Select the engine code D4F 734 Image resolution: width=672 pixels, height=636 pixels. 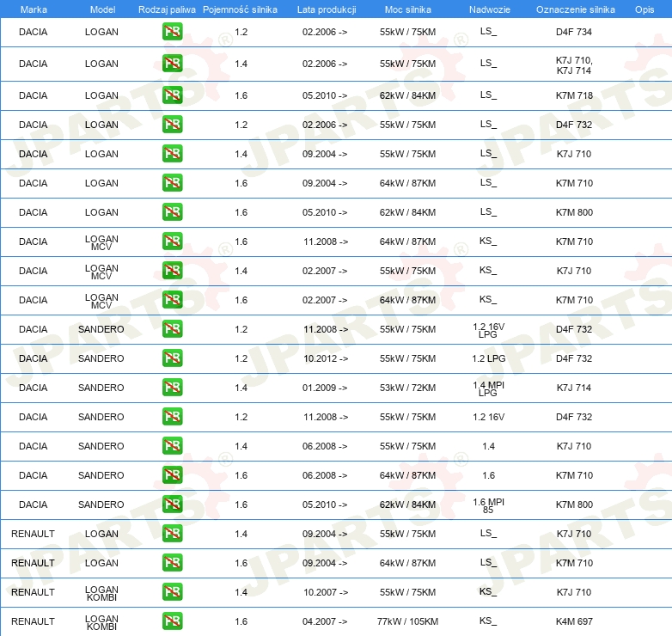(574, 32)
